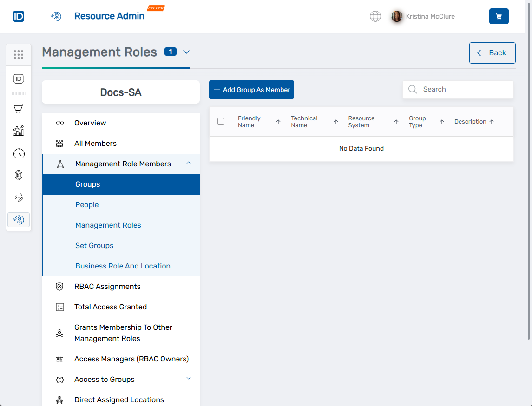Expand the Access to Groups section
532x406 pixels.
tap(189, 379)
